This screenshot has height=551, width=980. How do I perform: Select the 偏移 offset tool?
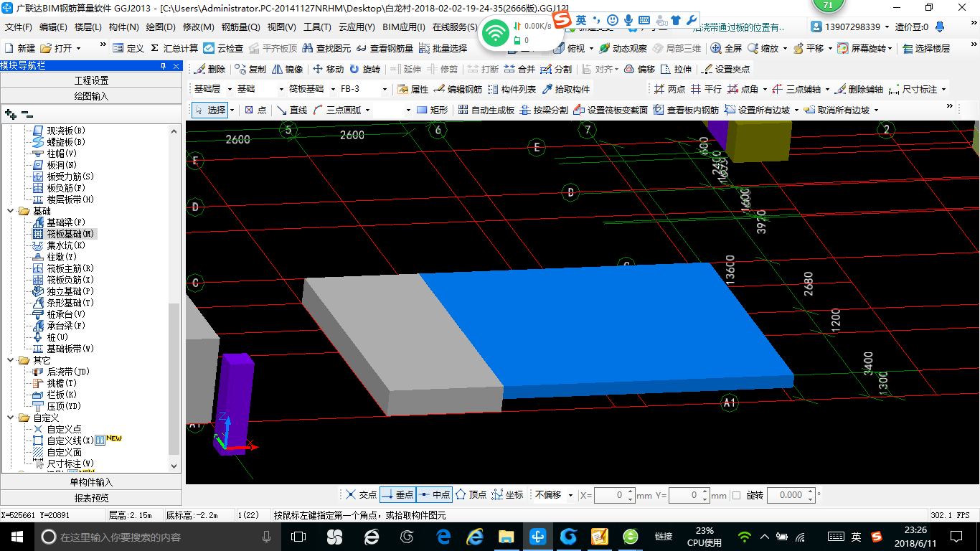coord(639,70)
